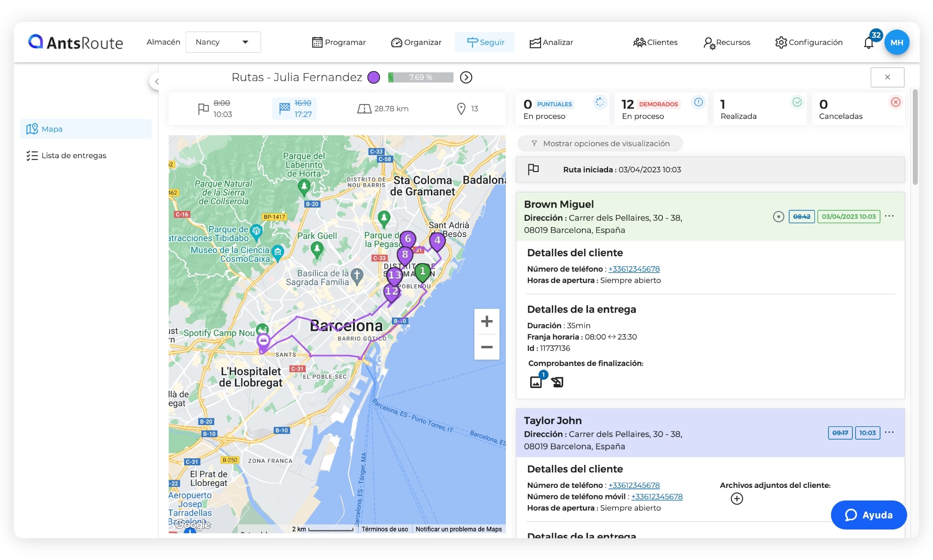Advance routes with the circular arrow next to progress
The width and height of the screenshot is (933, 560).
[466, 77]
